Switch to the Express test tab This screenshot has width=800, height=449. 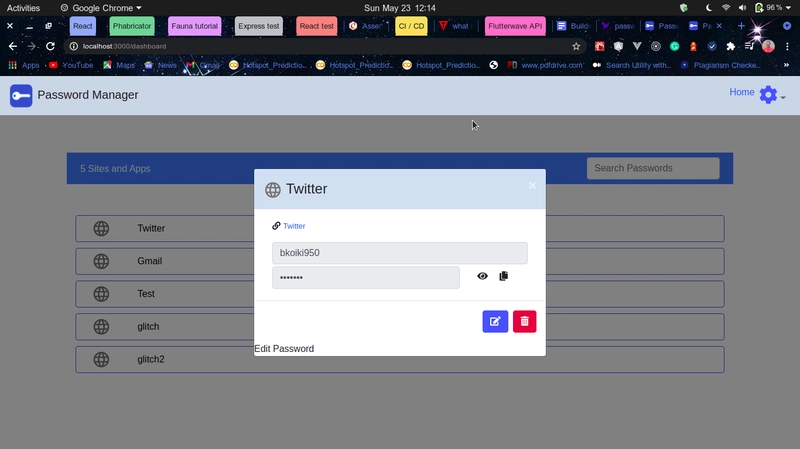pyautogui.click(x=259, y=26)
